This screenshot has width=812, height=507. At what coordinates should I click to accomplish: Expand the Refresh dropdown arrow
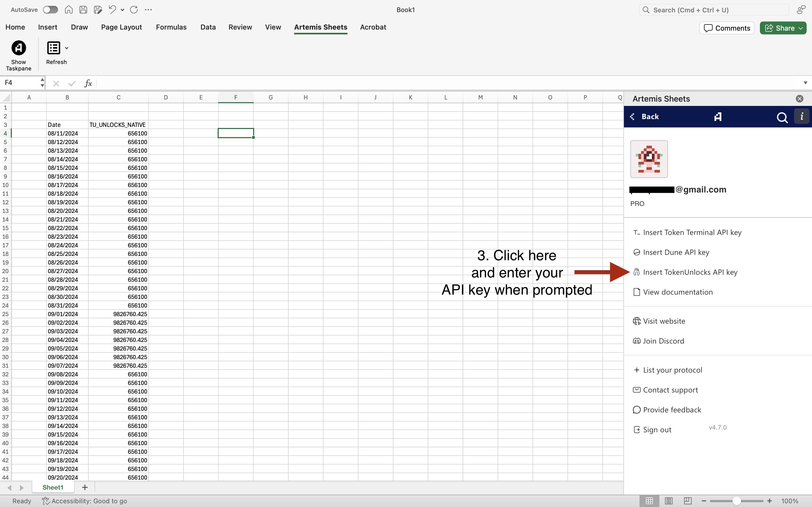(67, 48)
